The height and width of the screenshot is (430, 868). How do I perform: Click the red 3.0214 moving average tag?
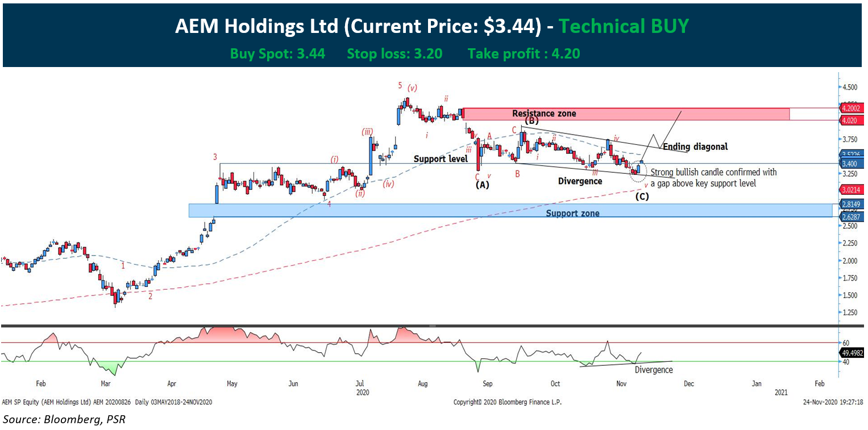[x=852, y=191]
